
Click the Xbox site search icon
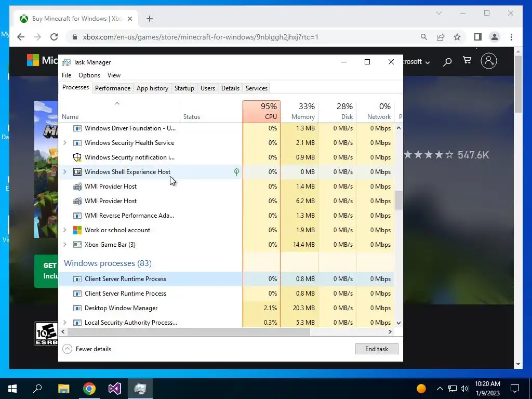point(447,62)
